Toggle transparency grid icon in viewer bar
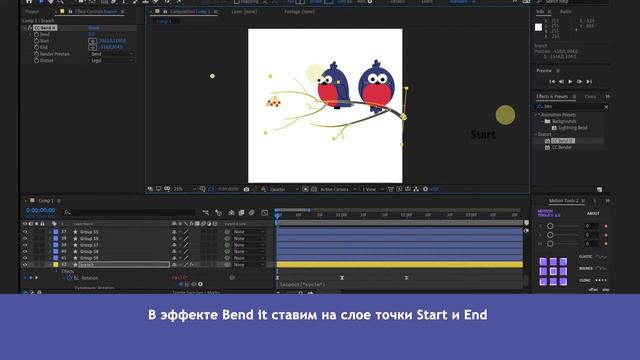640x360 pixels. (314, 189)
